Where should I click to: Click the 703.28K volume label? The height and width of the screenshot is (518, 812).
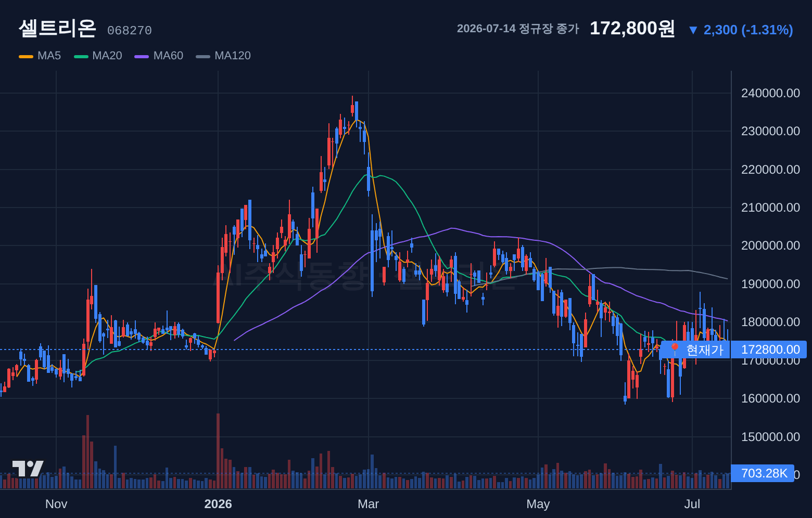point(763,473)
